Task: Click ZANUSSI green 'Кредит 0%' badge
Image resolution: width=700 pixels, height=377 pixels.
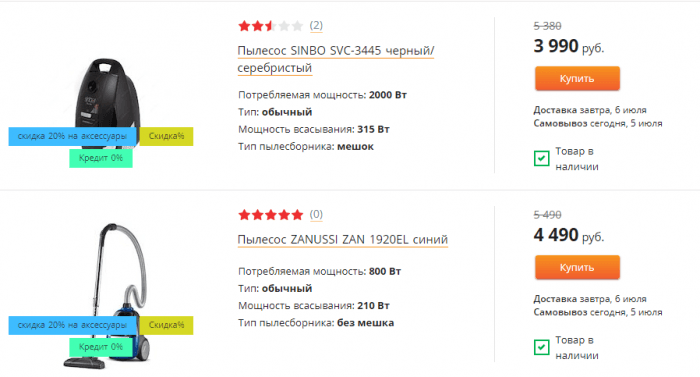Action: tap(101, 347)
